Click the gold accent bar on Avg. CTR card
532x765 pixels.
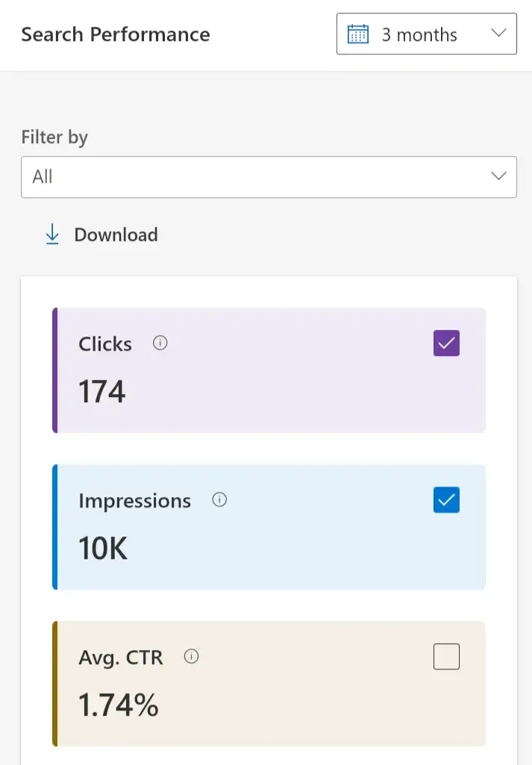(54, 684)
